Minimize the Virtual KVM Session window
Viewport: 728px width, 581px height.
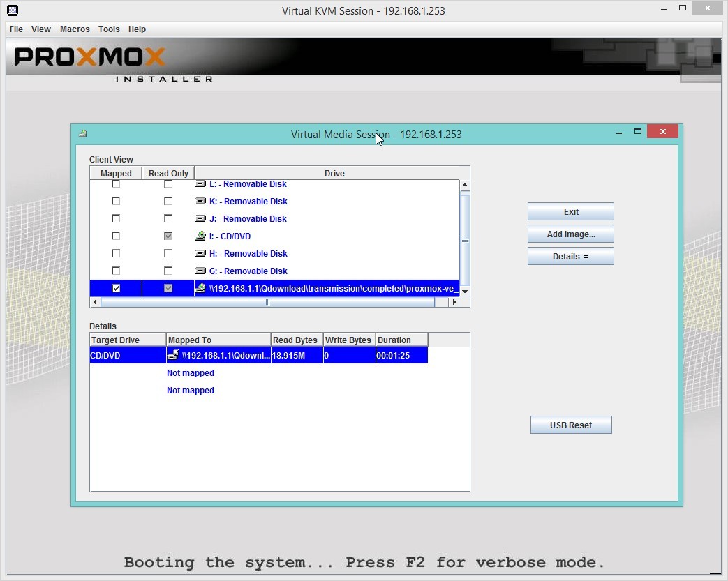(664, 9)
